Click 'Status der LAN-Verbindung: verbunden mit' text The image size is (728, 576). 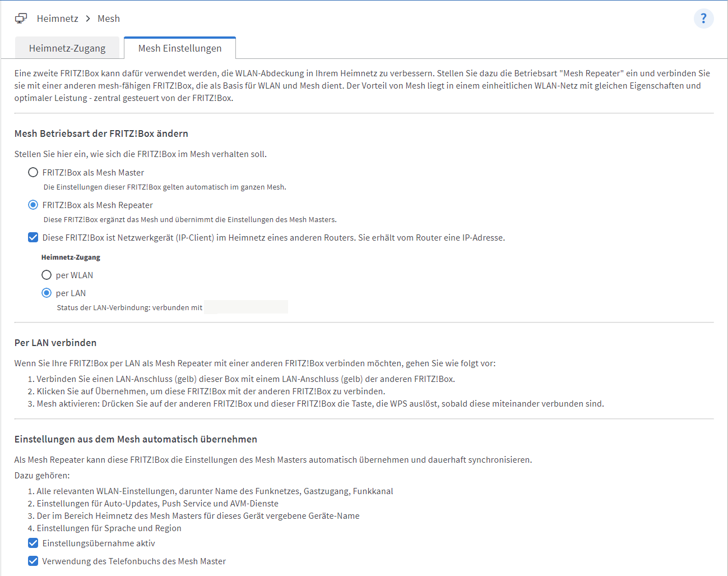tap(129, 307)
